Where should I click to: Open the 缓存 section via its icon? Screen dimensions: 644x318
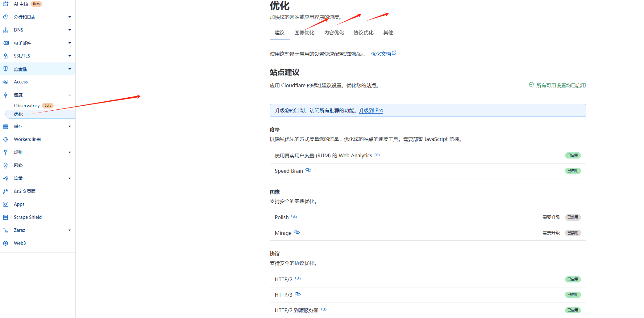6,126
